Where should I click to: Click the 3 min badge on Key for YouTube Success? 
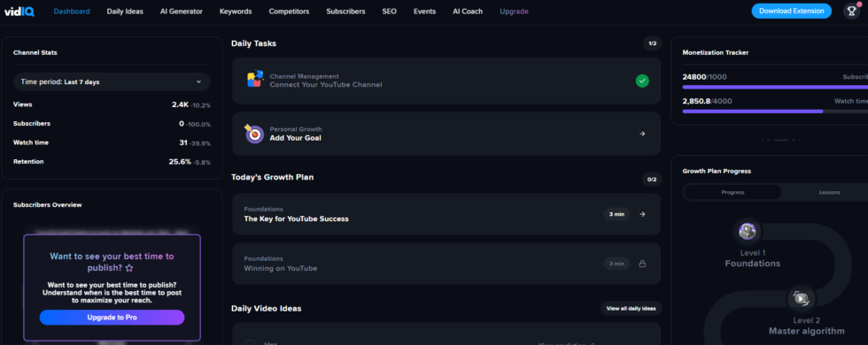click(616, 214)
